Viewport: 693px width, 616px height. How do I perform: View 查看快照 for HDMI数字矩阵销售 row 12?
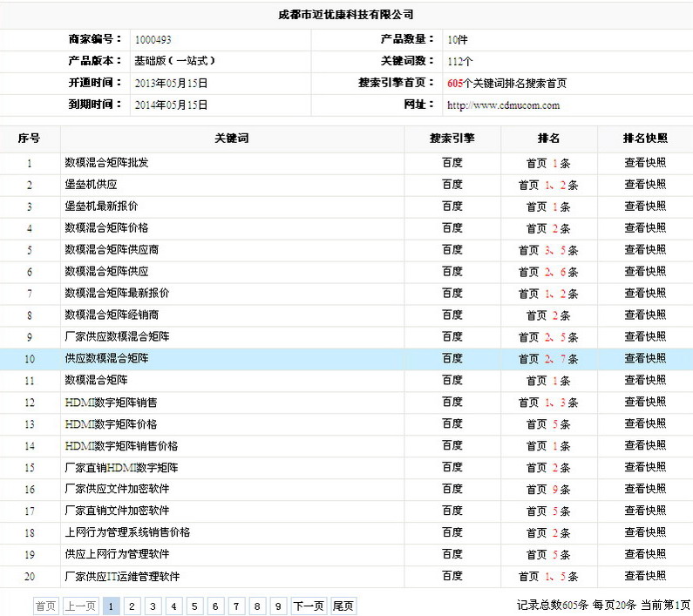pos(645,402)
